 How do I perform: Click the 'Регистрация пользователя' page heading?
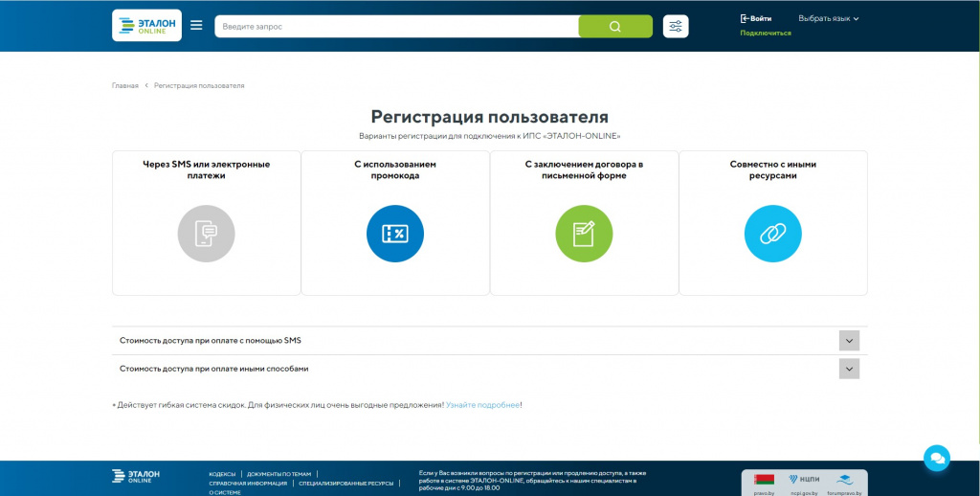[x=489, y=117]
